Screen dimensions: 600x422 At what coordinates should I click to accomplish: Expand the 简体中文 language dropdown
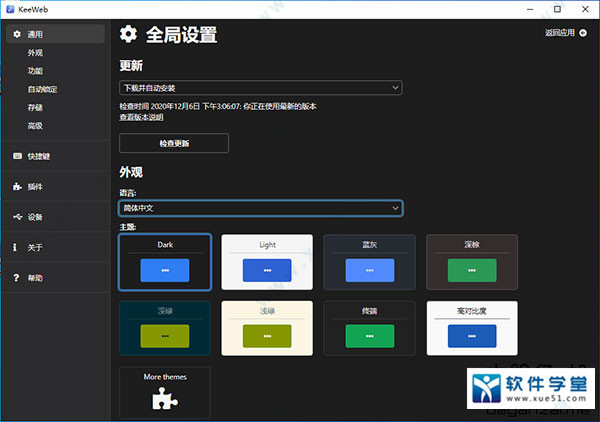[x=261, y=208]
